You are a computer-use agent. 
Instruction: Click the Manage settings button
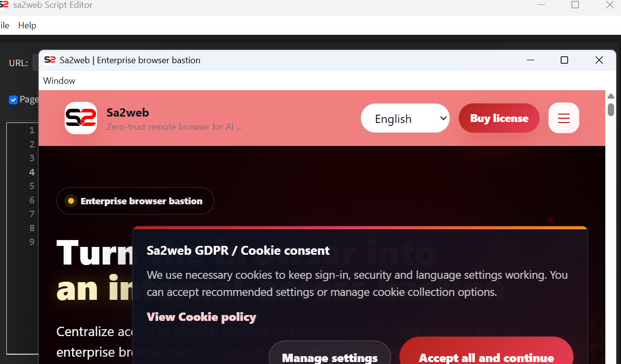330,353
